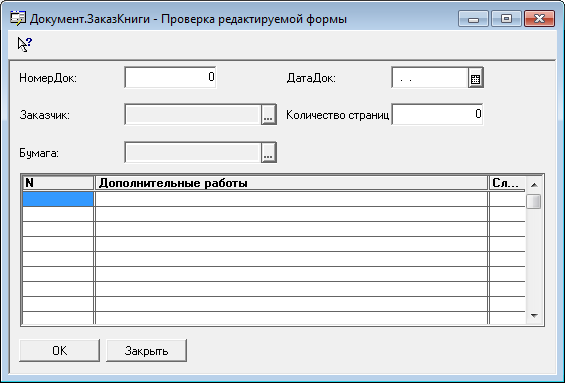This screenshot has height=384, width=565.
Task: Click the Закрыть button
Action: [x=146, y=350]
